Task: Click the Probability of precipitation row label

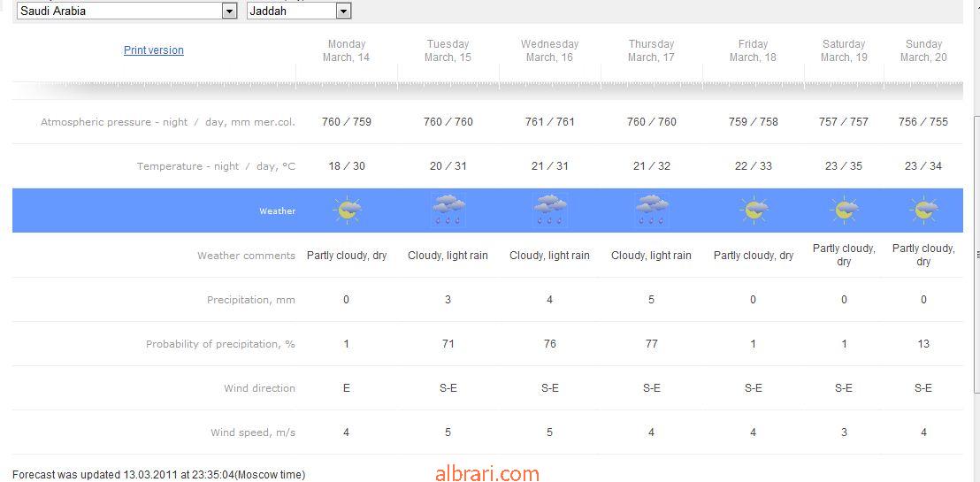Action: coord(220,344)
